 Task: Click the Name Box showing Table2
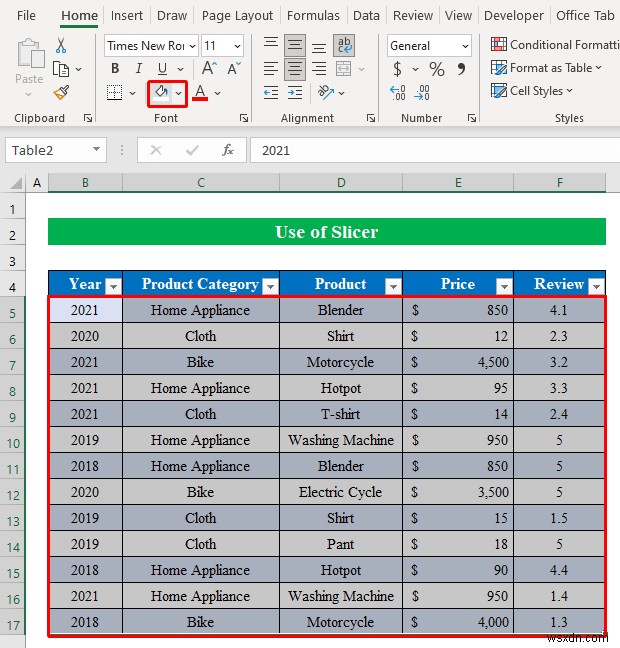56,150
